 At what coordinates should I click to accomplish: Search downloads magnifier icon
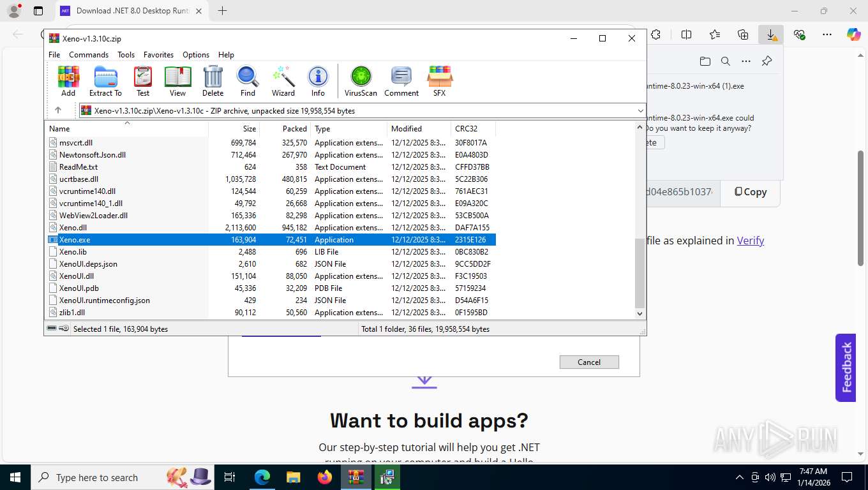(725, 61)
